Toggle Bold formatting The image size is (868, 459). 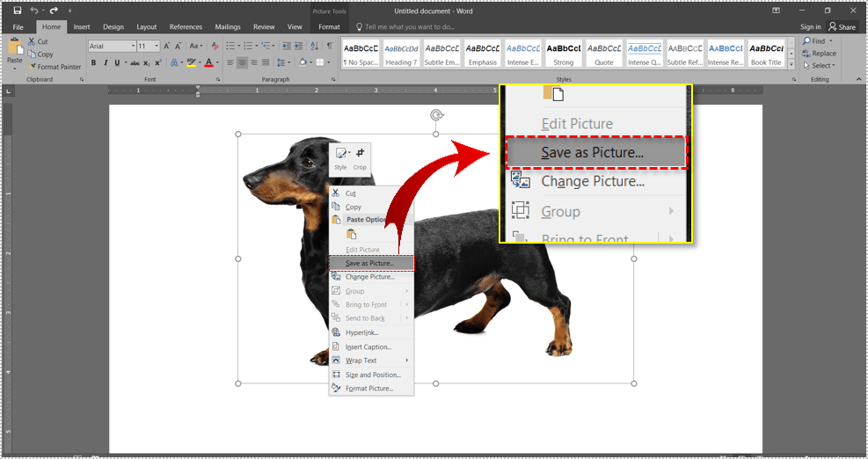[x=94, y=62]
